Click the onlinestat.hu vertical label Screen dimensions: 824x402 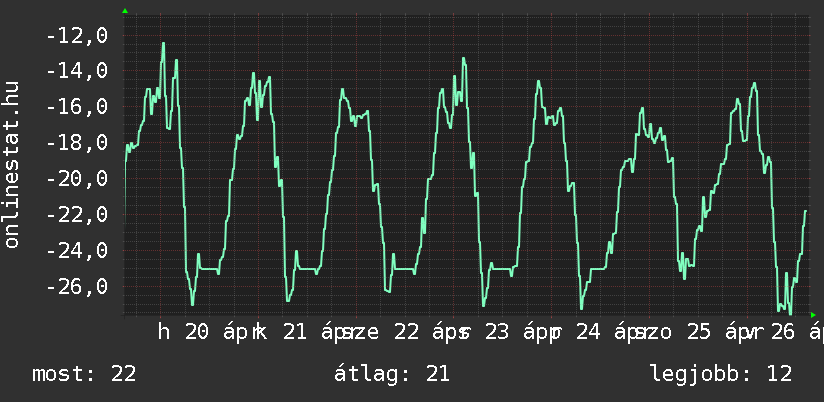coord(12,166)
